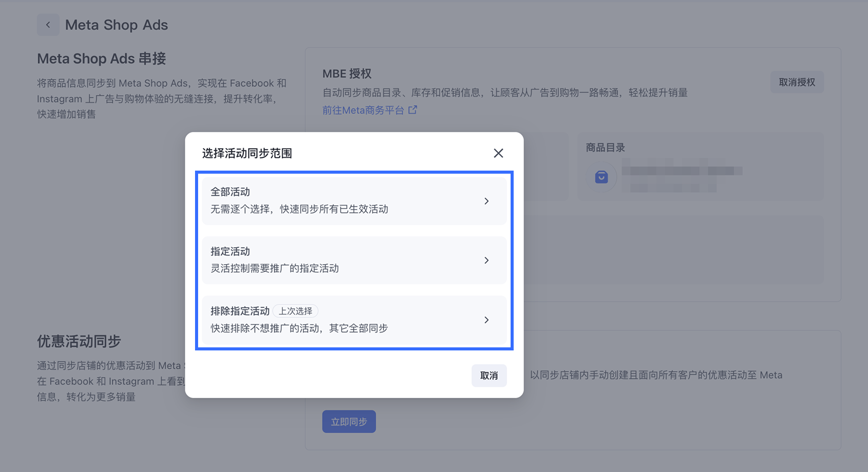Viewport: 868px width, 472px height.
Task: Select the 全部活动 sync scope
Action: (x=354, y=201)
